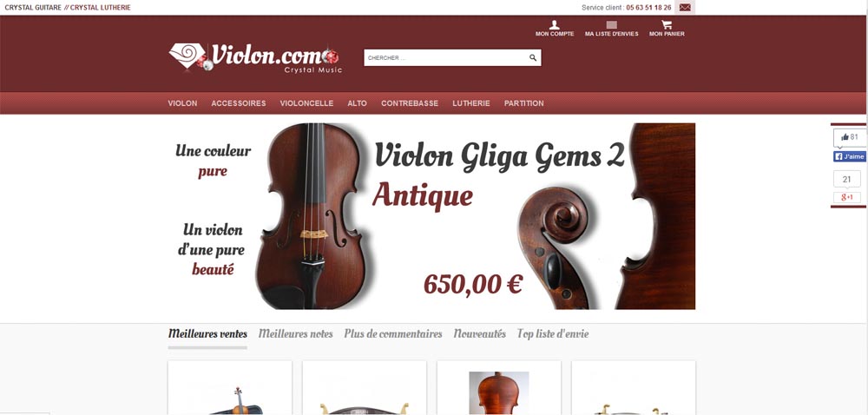Open the Accessoires menu
868x415 pixels.
239,103
